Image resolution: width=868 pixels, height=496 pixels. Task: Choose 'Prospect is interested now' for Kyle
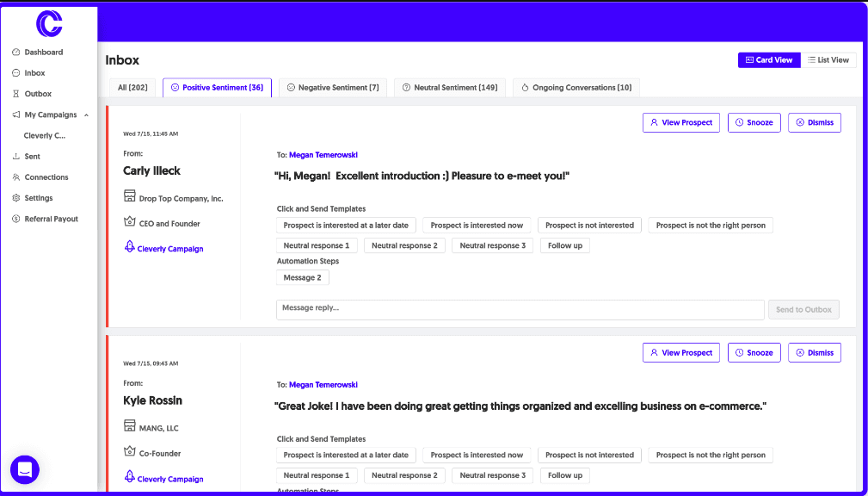[477, 455]
